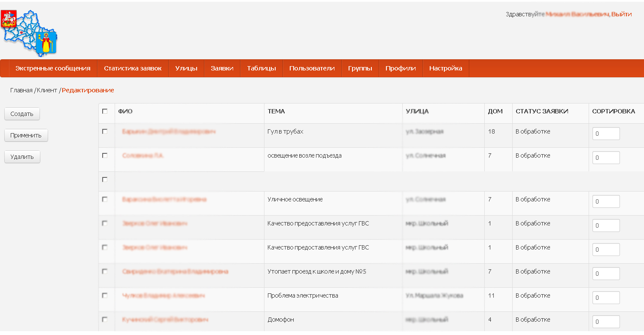This screenshot has width=644, height=335.
Task: Open the Таблицы section
Action: pos(261,68)
